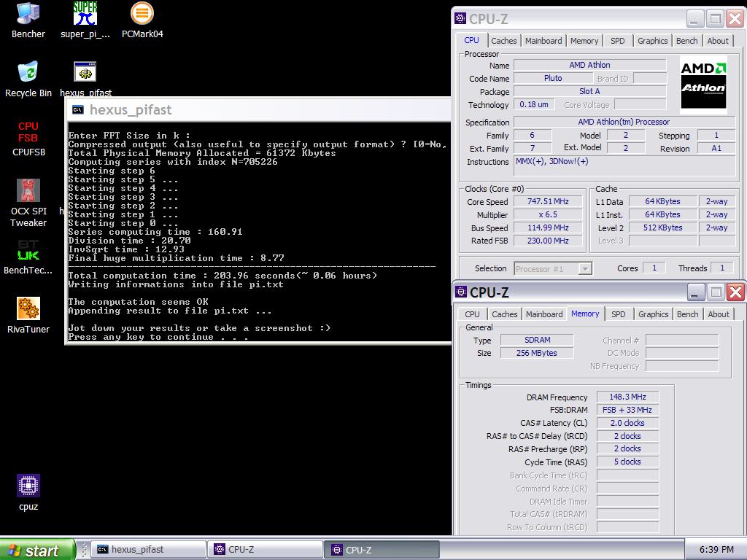Switch to Caches tab in lower CPU-Z window
The height and width of the screenshot is (560, 747).
pos(505,314)
